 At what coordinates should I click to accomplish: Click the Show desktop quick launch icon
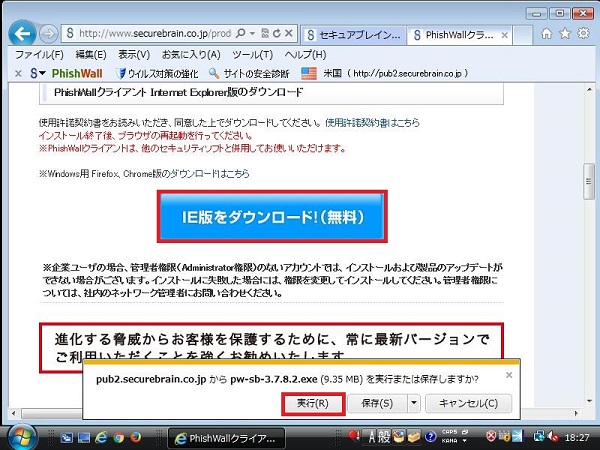[x=84, y=437]
